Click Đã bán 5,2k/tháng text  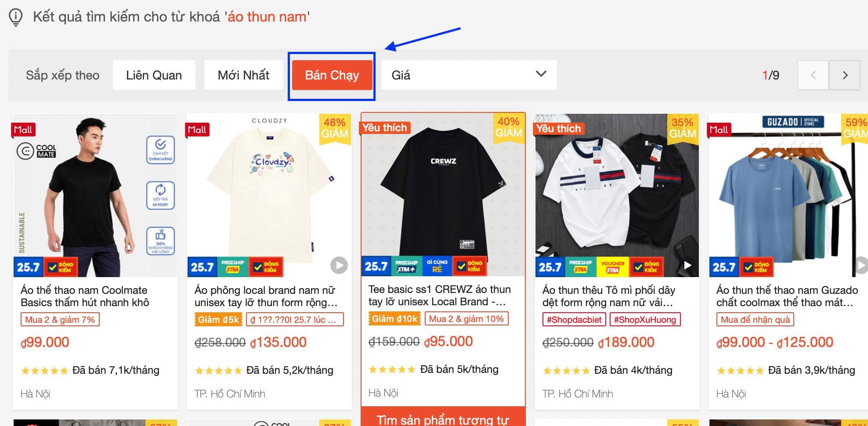290,370
